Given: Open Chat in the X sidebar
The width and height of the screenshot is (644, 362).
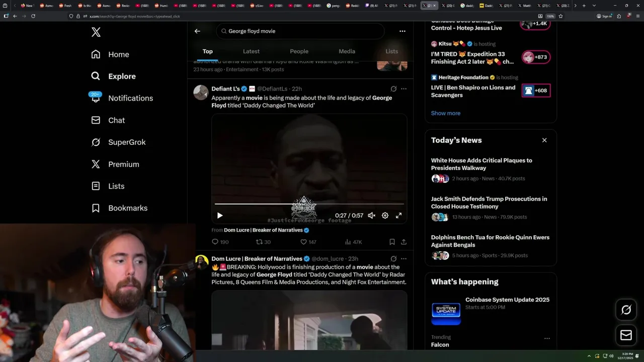Looking at the screenshot, I should click(108, 120).
